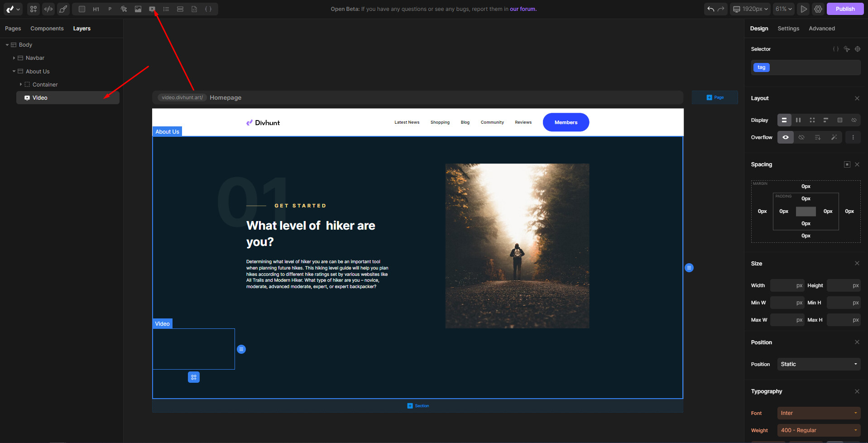Follow the 'our forum' link

click(523, 9)
